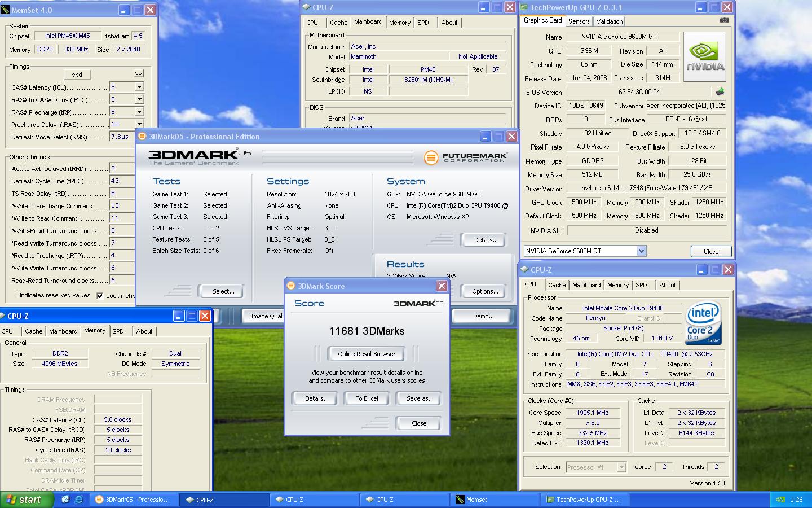
Task: Click the Southbridge value 82801IM (ICH9-M)
Action: click(x=429, y=80)
